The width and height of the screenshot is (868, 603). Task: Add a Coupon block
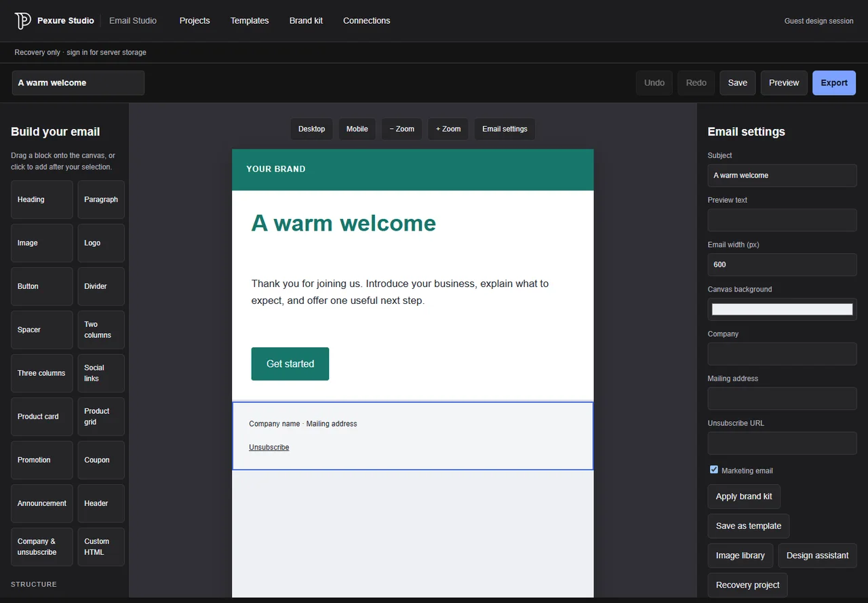pos(101,460)
